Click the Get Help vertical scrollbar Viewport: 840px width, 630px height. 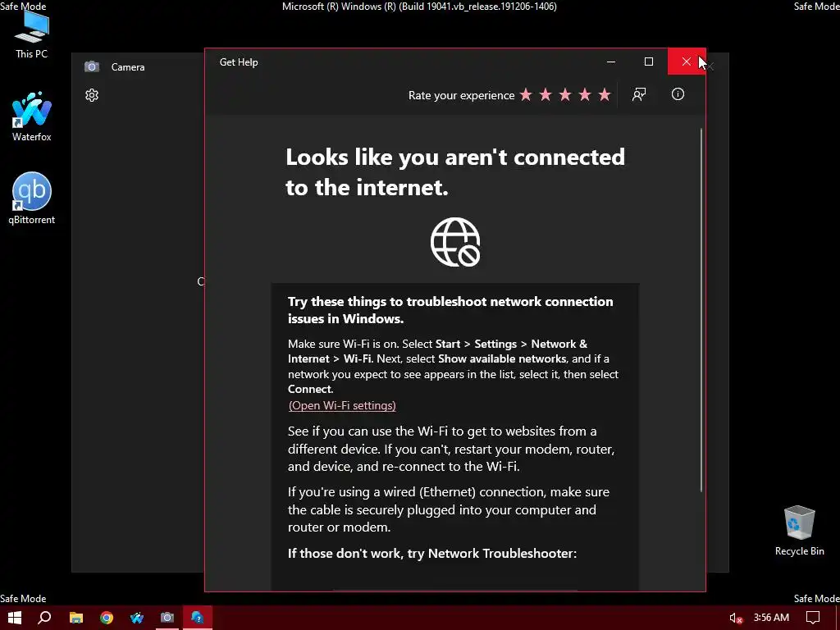[701, 311]
